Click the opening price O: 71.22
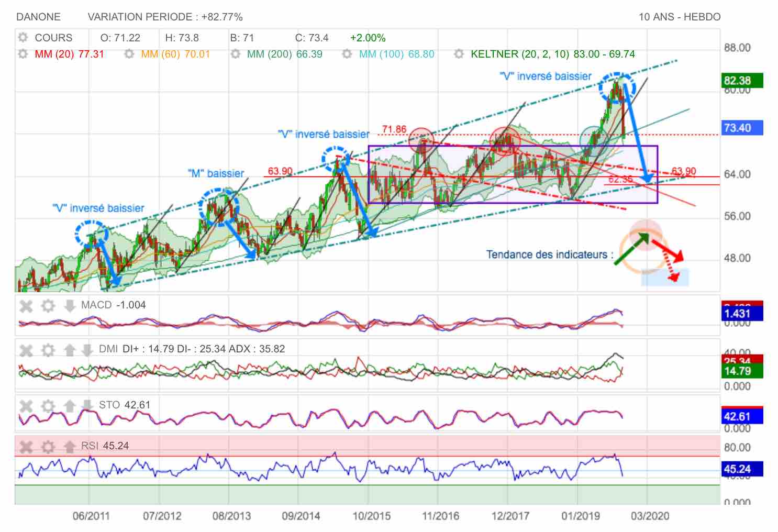Image resolution: width=778 pixels, height=532 pixels. (120, 38)
